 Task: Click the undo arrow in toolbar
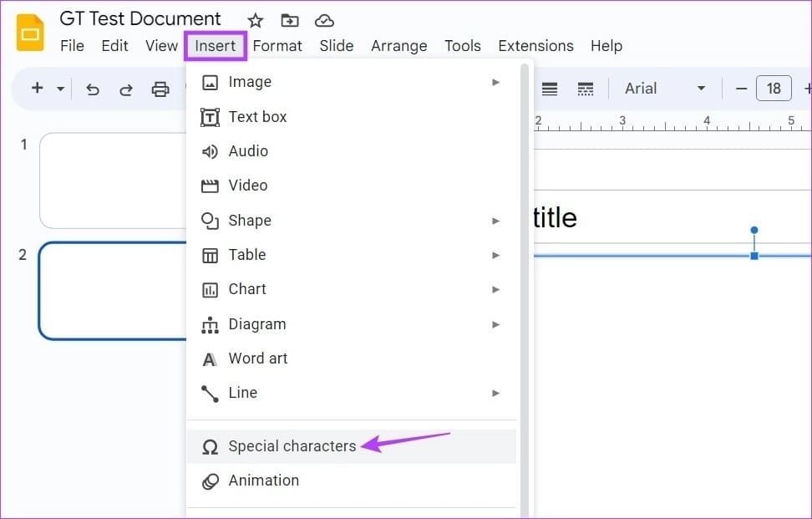pyautogui.click(x=93, y=89)
